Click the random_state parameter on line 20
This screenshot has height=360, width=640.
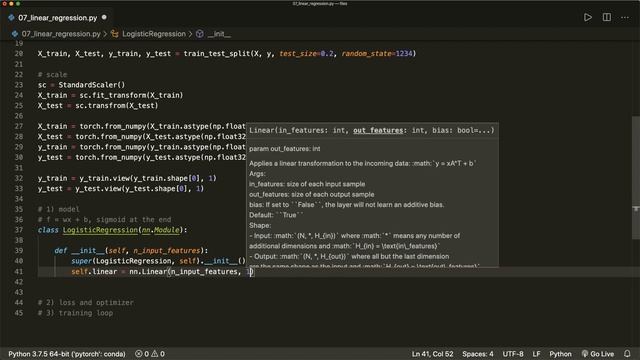click(x=368, y=53)
